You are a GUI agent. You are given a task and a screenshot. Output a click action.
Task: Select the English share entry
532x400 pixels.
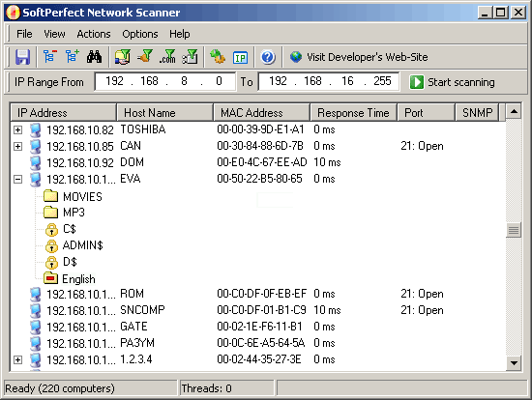78,279
